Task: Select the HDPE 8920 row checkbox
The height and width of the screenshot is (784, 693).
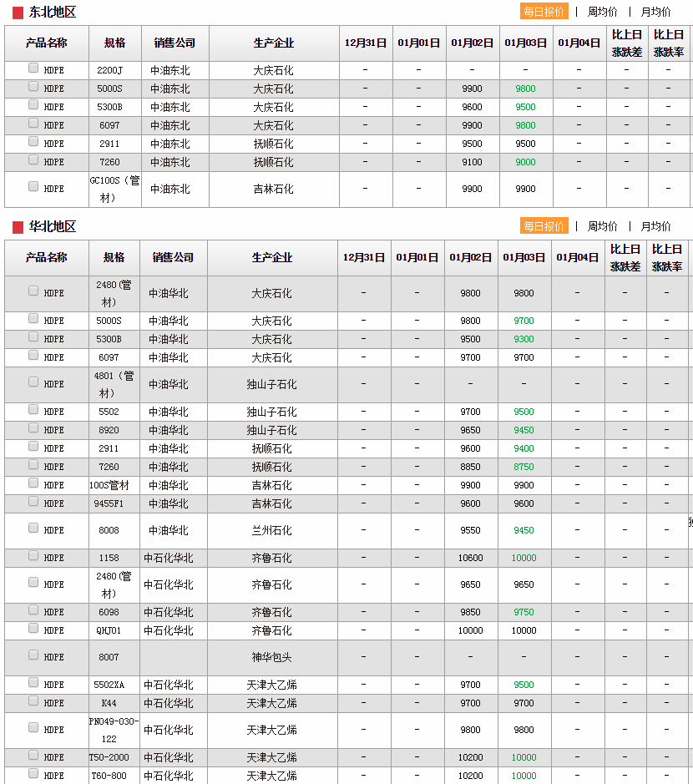Action: point(33,428)
